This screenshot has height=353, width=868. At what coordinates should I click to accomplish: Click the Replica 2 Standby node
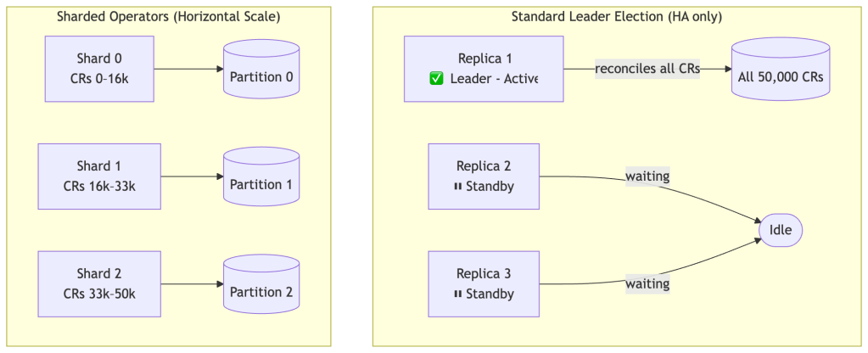pyautogui.click(x=484, y=176)
